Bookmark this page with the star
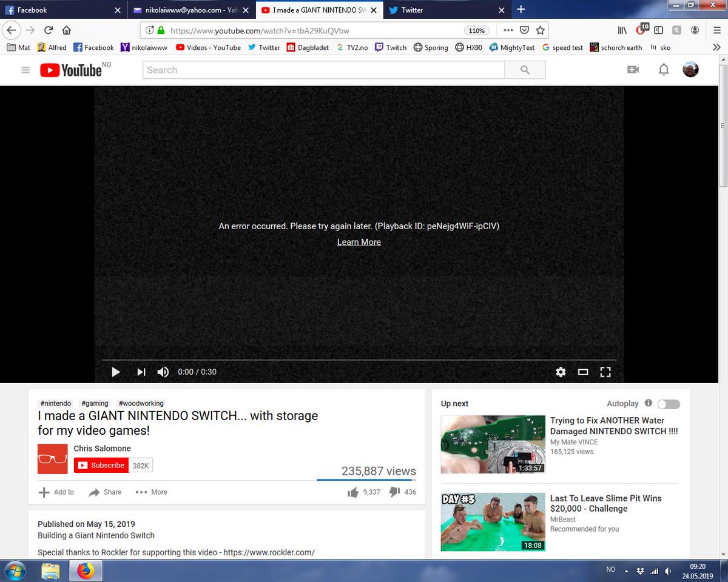This screenshot has width=728, height=582. [x=540, y=30]
